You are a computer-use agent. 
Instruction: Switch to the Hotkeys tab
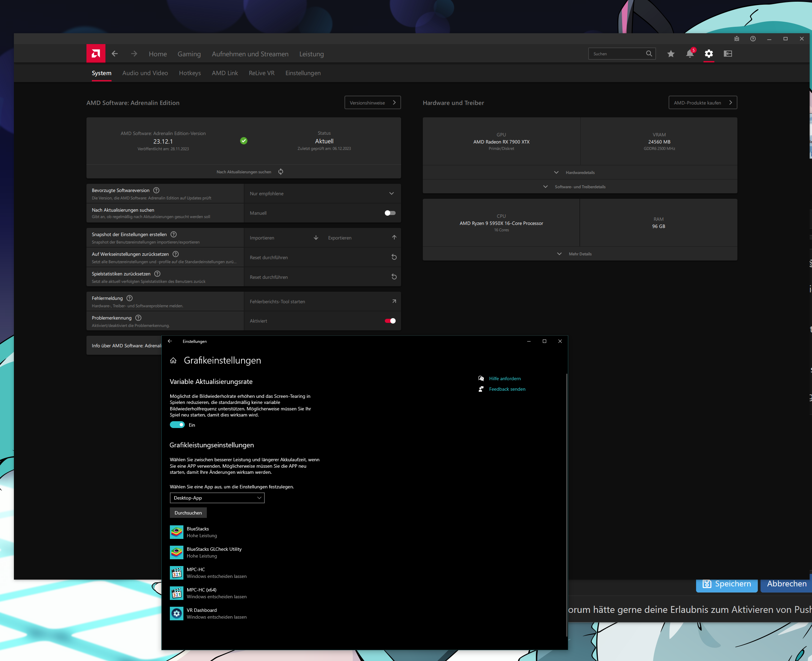pos(190,73)
